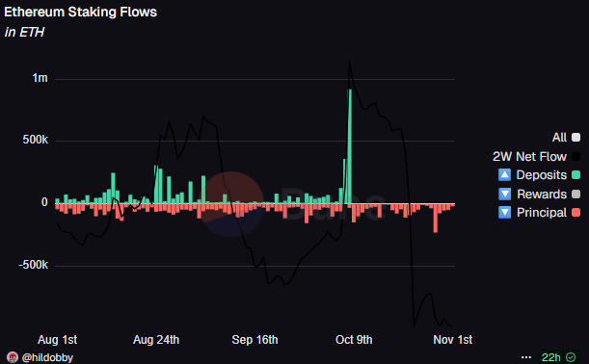Click the hildobby avatar icon
Screen dimensions: 589x364
coord(13,357)
